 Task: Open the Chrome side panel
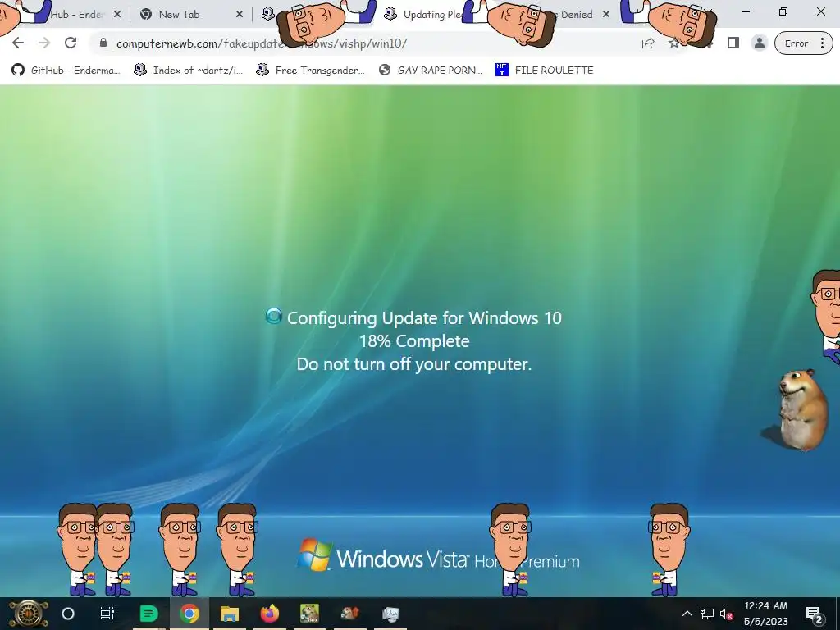[x=733, y=43]
